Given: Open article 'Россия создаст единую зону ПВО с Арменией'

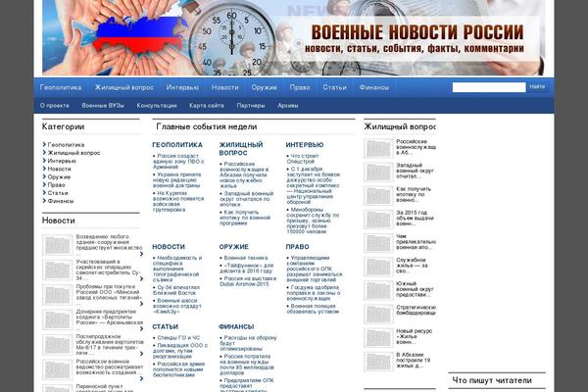Looking at the screenshot, I should point(178,162).
